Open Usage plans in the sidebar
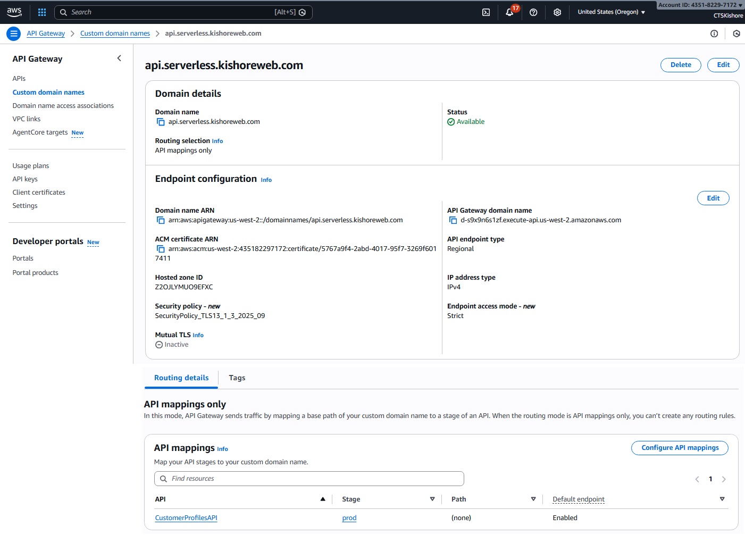This screenshot has height=560, width=745. coord(31,166)
